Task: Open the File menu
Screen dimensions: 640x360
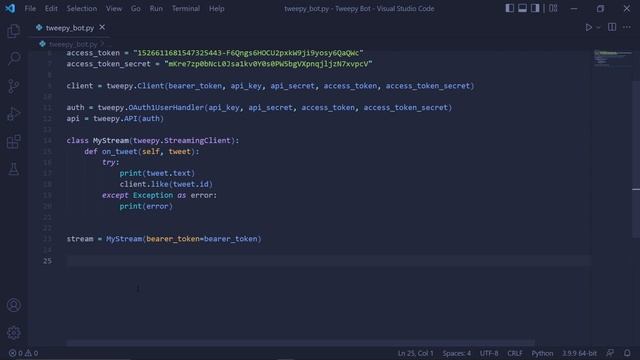Action: click(x=30, y=8)
